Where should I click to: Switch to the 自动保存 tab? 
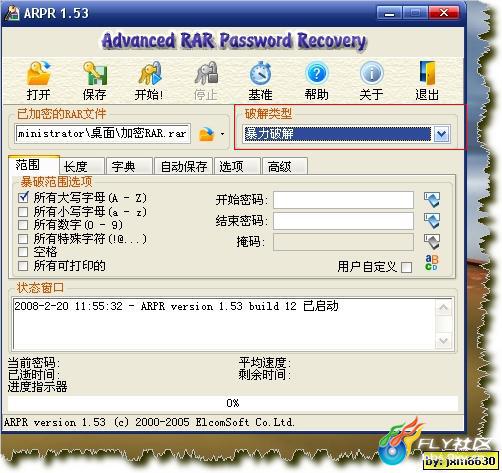(183, 166)
